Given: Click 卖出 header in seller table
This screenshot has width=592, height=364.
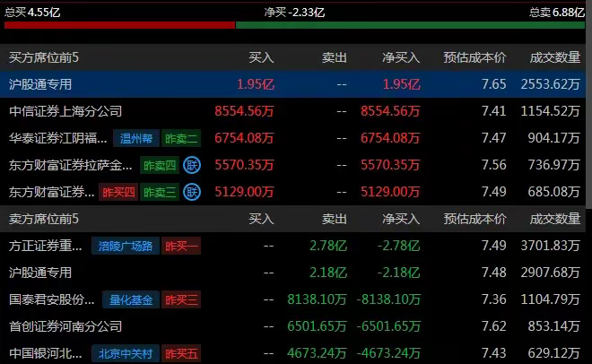Looking at the screenshot, I should [x=335, y=219].
